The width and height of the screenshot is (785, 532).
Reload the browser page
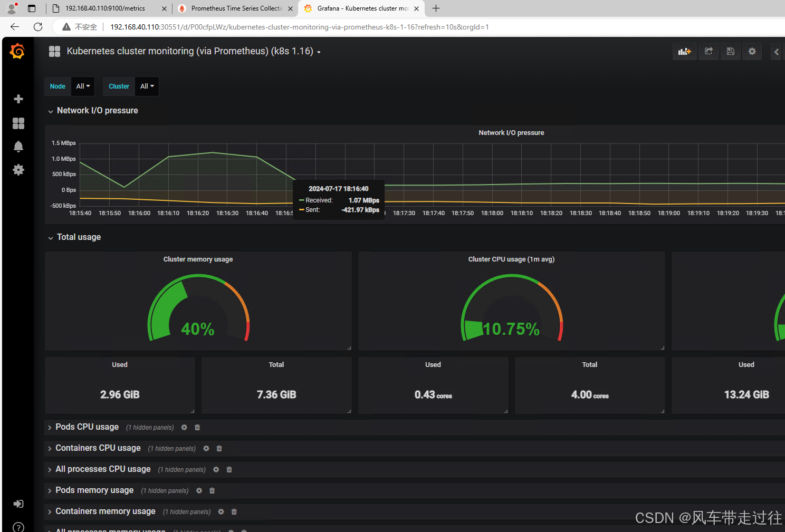coord(38,27)
